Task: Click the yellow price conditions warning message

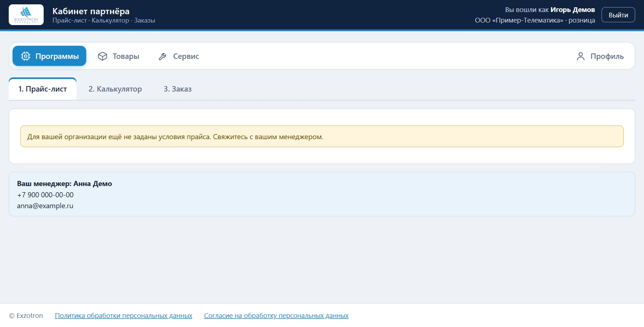Action: pos(322,136)
